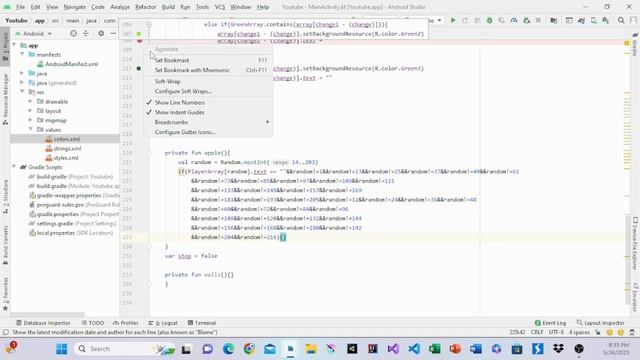Toggle red breakpoint on line 208
This screenshot has width=640, height=360.
140,41
